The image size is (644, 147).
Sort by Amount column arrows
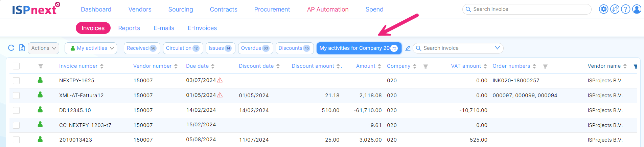[379, 66]
